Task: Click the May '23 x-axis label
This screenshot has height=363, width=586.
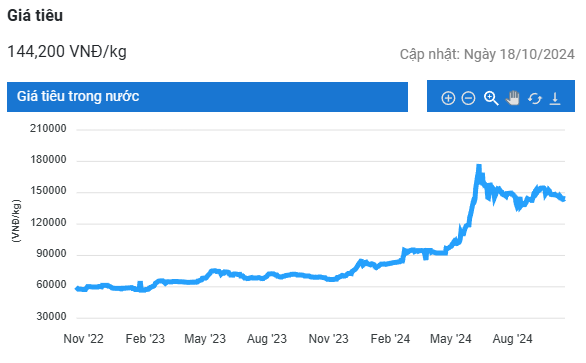Action: point(205,339)
